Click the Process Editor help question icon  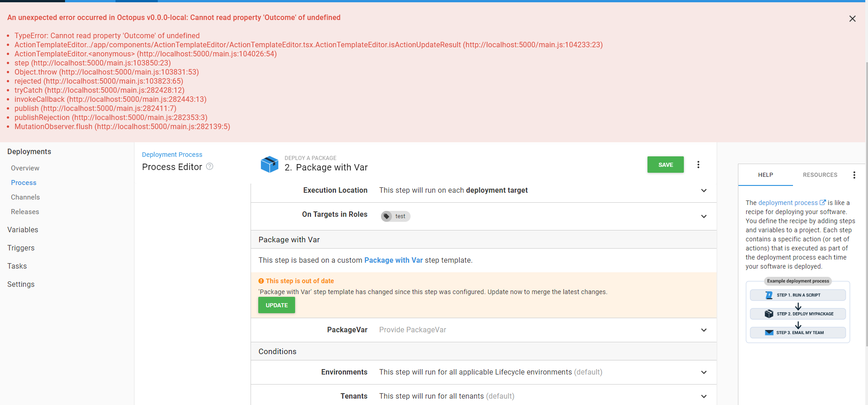[210, 166]
